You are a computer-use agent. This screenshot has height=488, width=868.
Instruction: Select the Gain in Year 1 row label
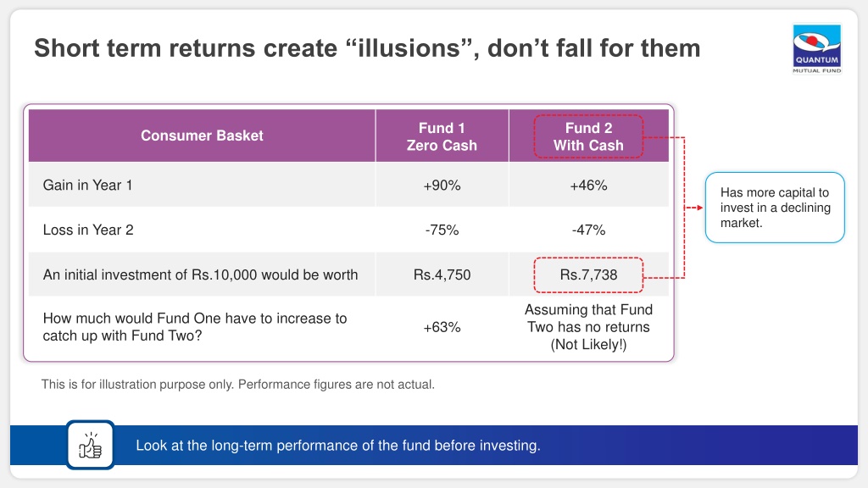click(87, 186)
